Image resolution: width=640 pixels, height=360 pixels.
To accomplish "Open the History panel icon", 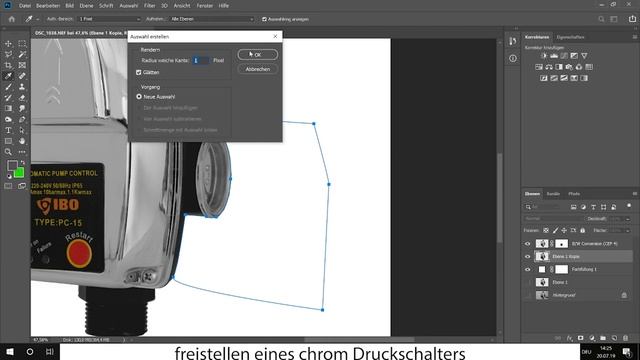I will pos(513,41).
